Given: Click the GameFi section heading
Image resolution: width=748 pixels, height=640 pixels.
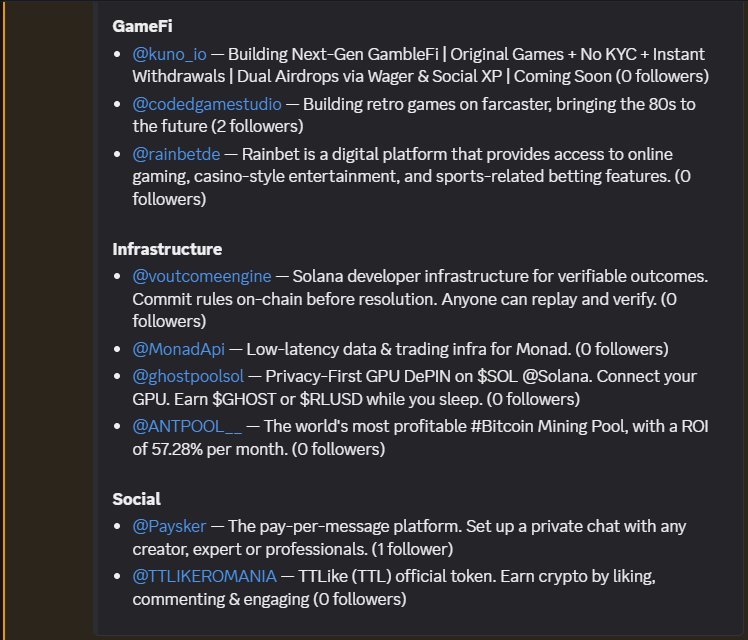Looking at the screenshot, I should click(x=143, y=25).
